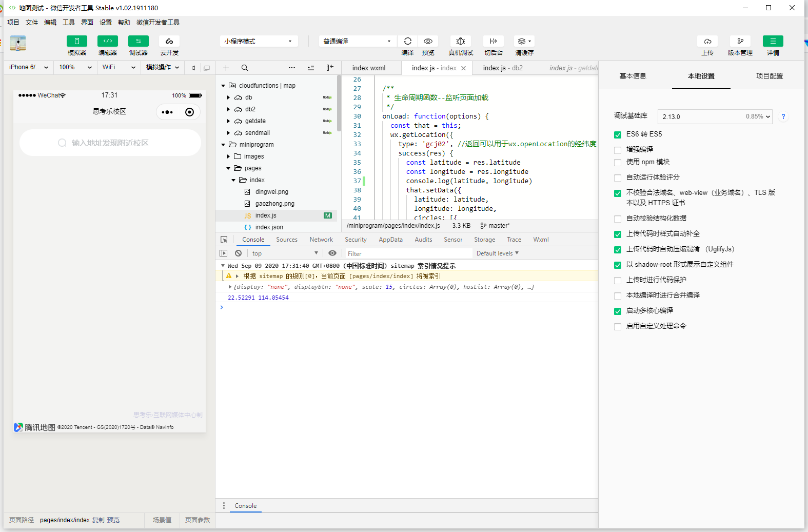Mute simulator sound icon
808x532 pixels.
[x=193, y=68]
